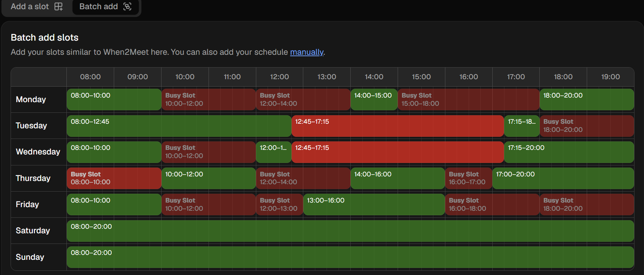Choose Friday's 08:00–10:00 slot
Screen dimensions: 644x275
point(114,204)
